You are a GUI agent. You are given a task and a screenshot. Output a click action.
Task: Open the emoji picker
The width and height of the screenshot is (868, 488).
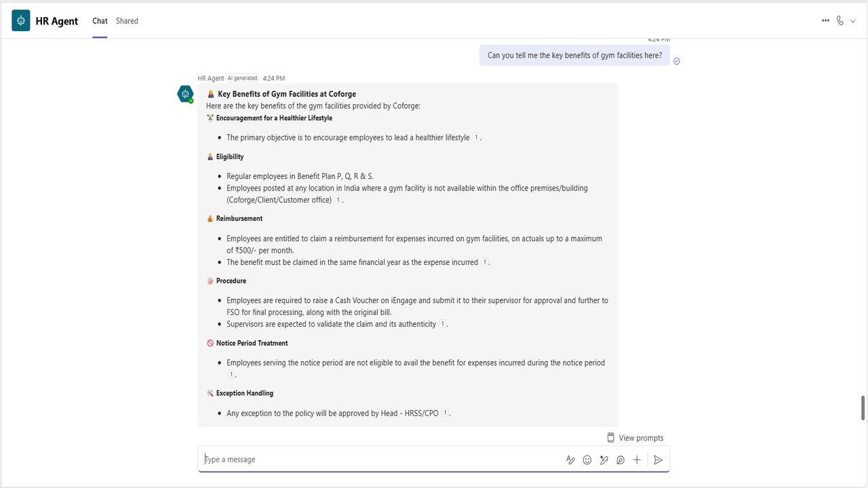click(587, 460)
